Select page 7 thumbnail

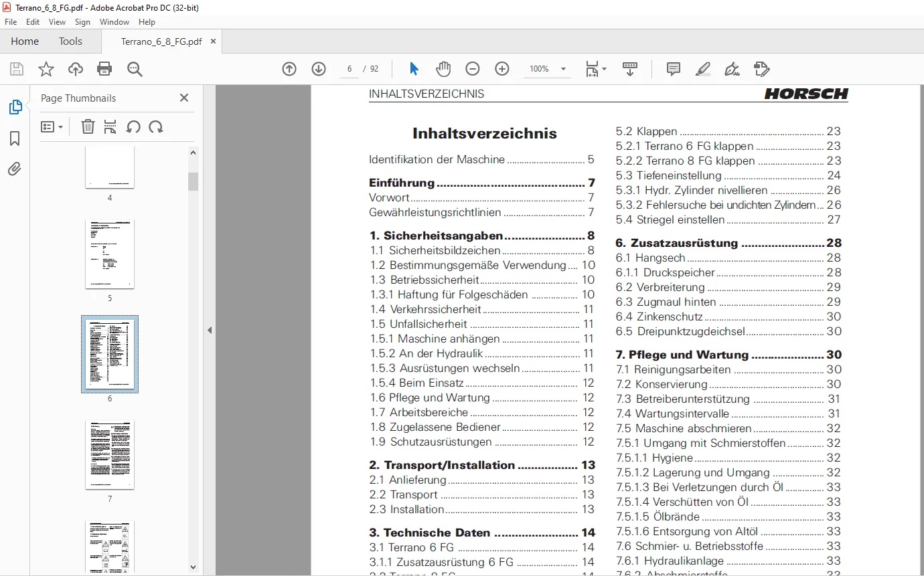click(110, 455)
